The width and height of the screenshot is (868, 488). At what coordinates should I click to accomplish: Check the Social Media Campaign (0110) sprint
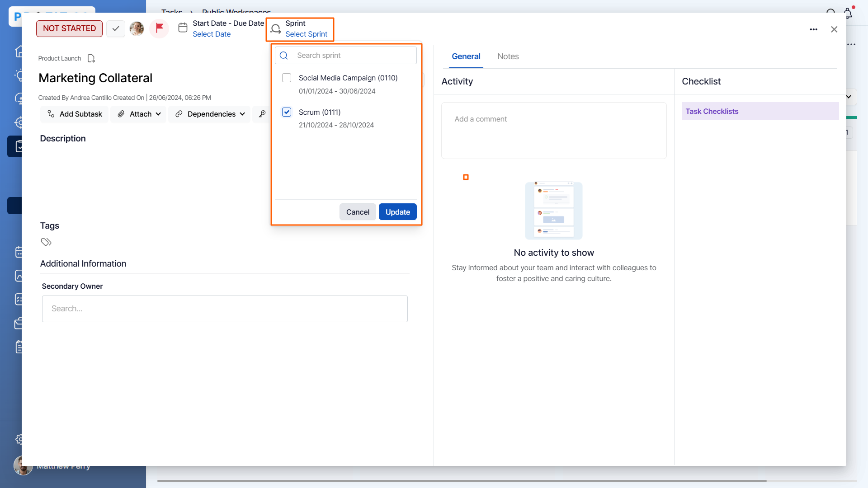tap(287, 78)
